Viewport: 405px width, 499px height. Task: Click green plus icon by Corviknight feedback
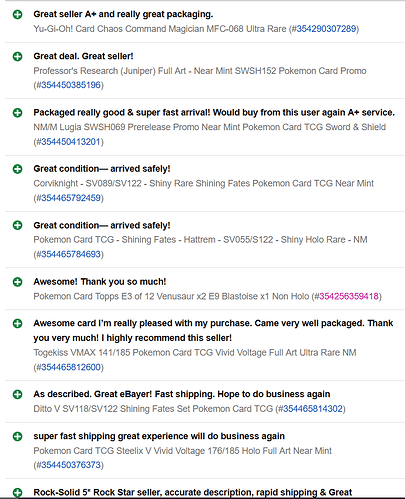pyautogui.click(x=17, y=169)
